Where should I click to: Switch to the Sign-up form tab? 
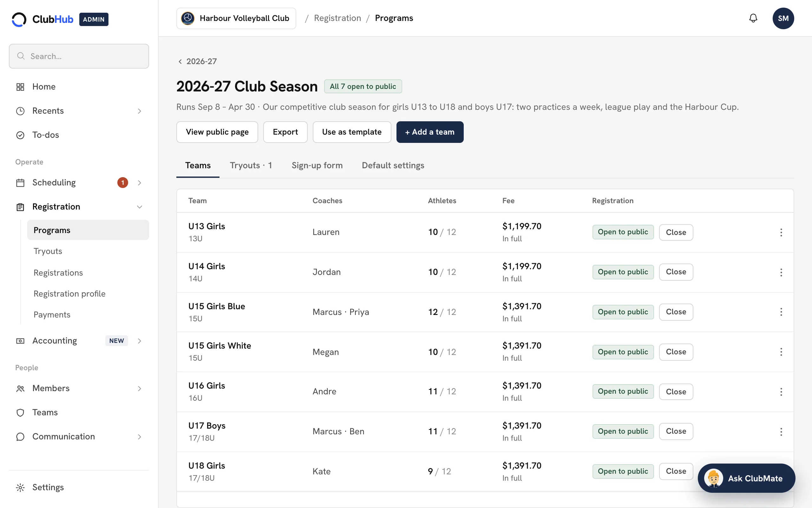317,165
